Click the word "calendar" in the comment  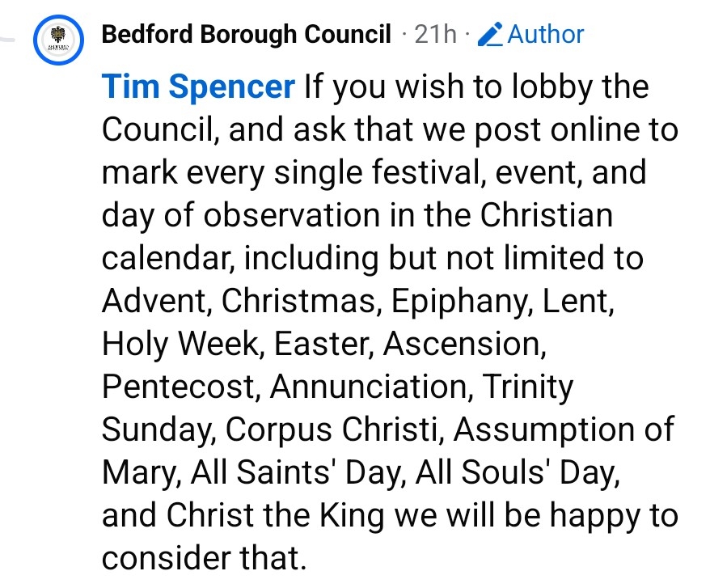tap(167, 259)
